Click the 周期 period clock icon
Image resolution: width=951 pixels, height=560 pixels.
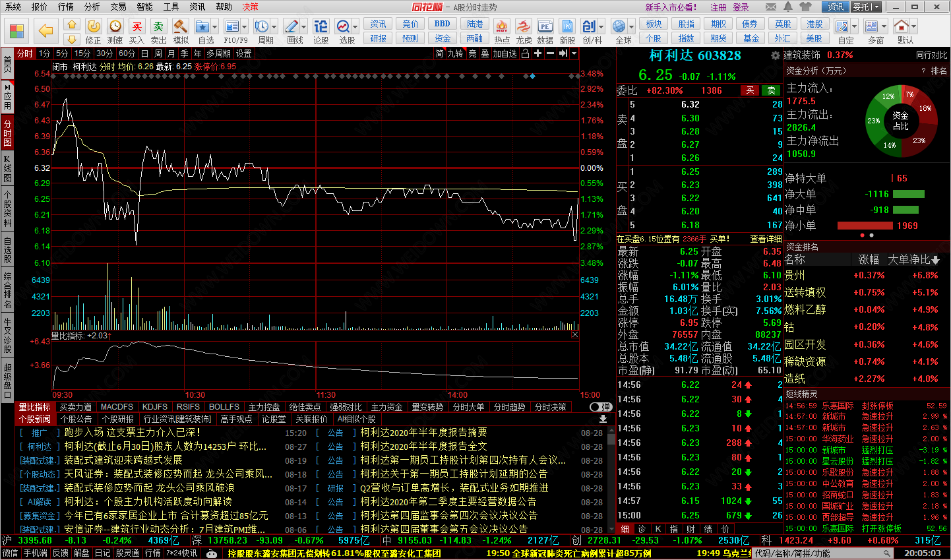coord(262,26)
